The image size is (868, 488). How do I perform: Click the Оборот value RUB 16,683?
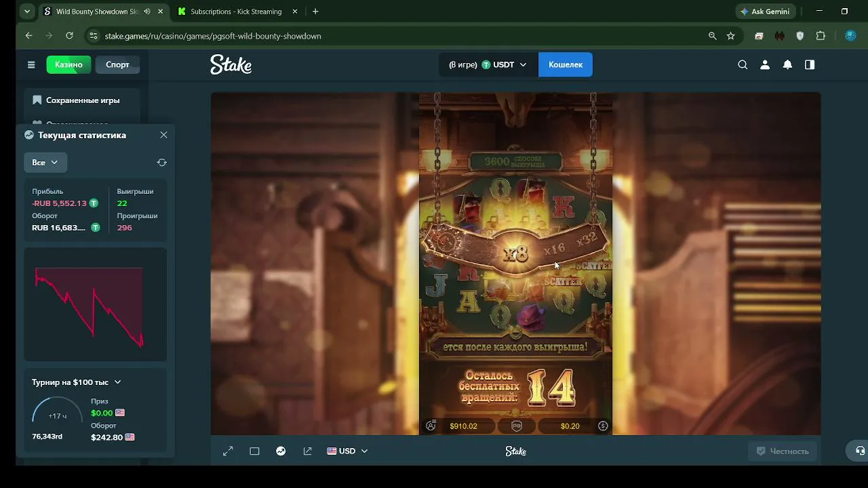pos(59,228)
